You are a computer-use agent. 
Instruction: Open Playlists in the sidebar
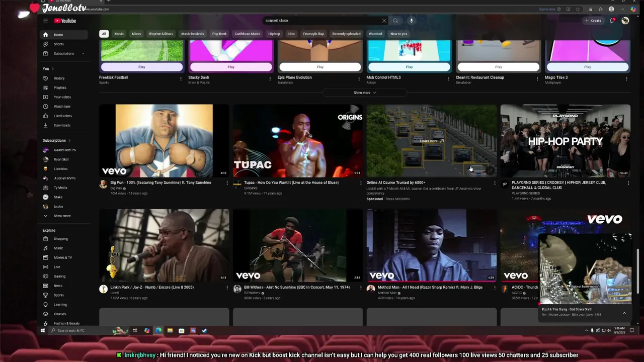[x=60, y=87]
